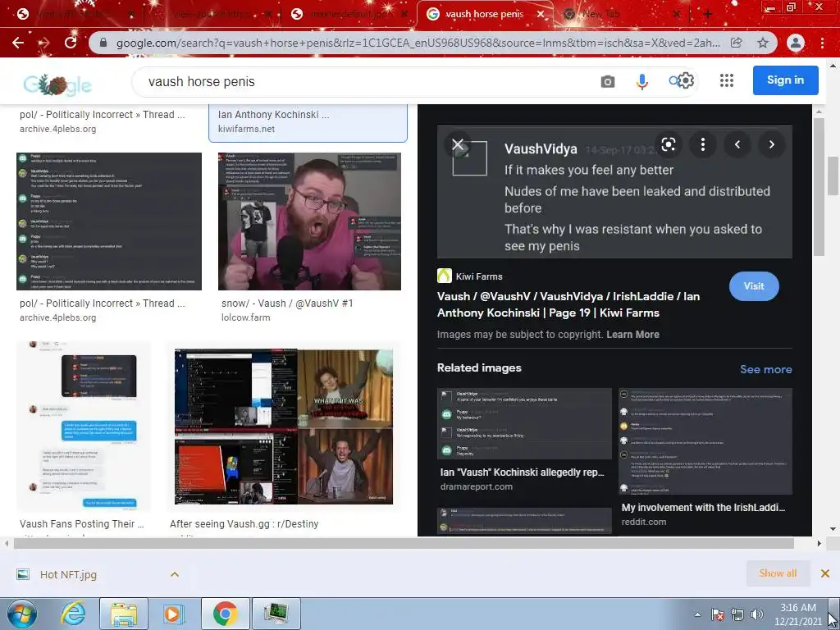
Task: Open preview panel more options dots
Action: [x=703, y=144]
